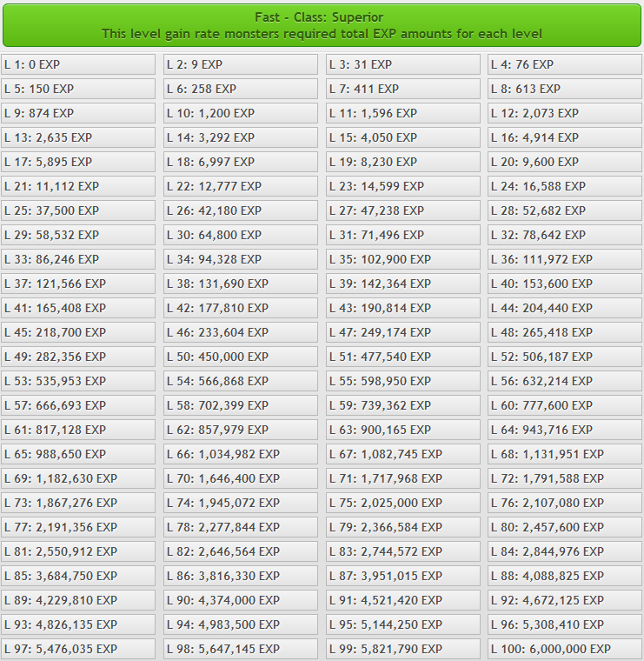
Task: Select 'L 63: 900,165 EXP' entry
Action: tap(402, 430)
